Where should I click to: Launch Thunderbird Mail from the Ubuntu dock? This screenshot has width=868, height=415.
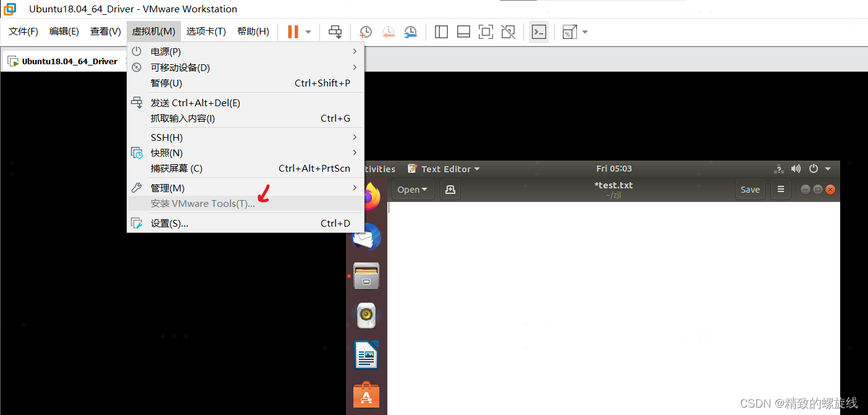[366, 238]
